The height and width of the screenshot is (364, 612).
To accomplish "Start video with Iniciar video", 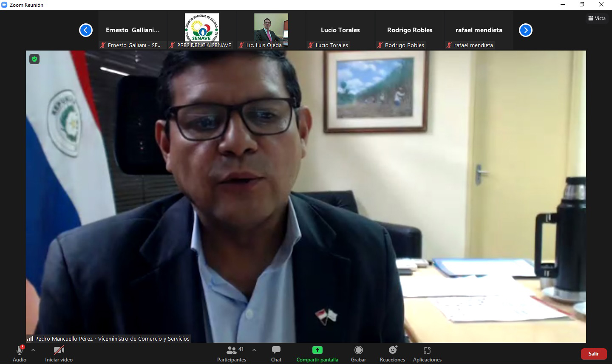I will point(59,353).
